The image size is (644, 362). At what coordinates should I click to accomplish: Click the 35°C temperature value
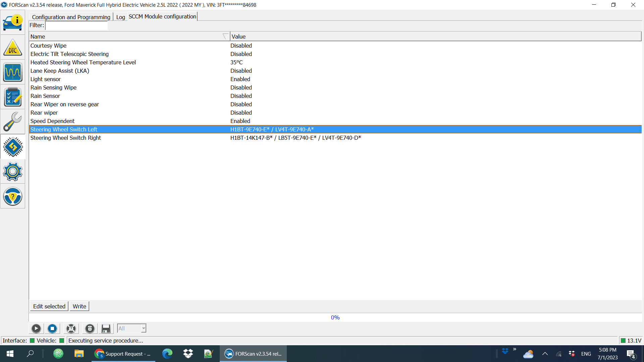pyautogui.click(x=236, y=62)
